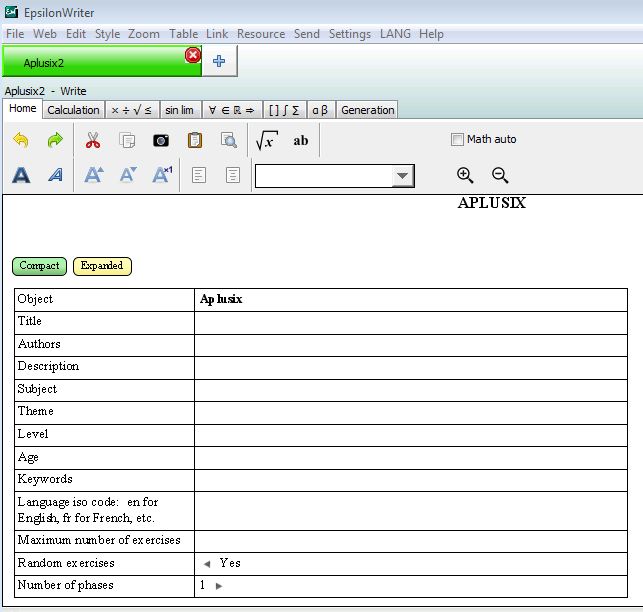Click the left paragraph alignment icon
643x612 pixels.
coord(199,175)
